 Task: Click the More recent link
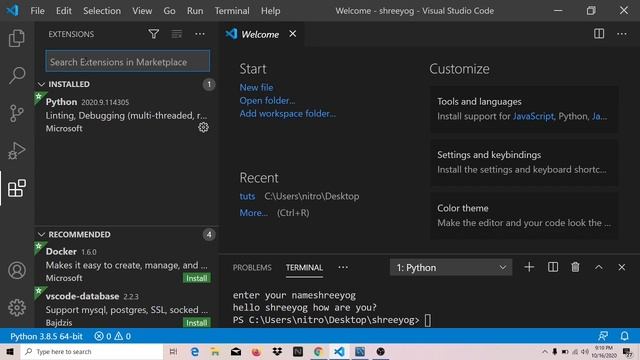(x=254, y=213)
